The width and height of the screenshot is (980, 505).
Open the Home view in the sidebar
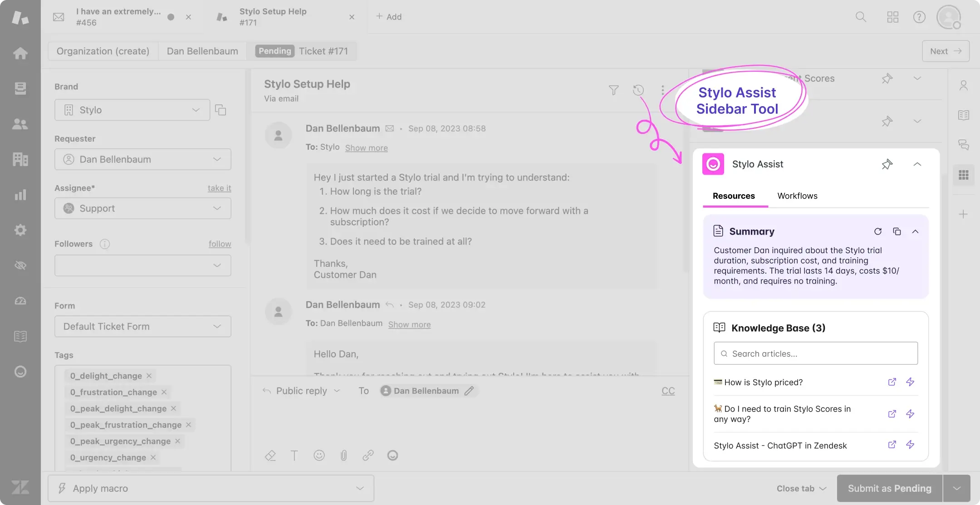click(20, 53)
